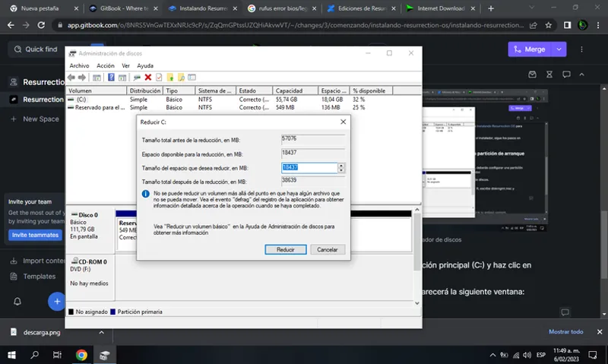Viewport: 608px width, 364px height.
Task: Open the GitBook notifications bell
Action: tap(17, 301)
